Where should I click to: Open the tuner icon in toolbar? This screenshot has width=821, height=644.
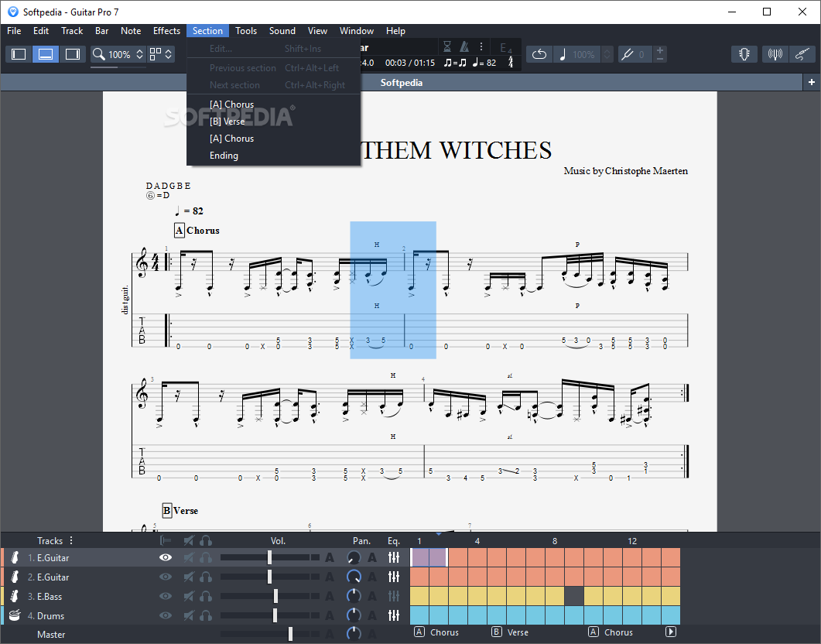(x=744, y=54)
